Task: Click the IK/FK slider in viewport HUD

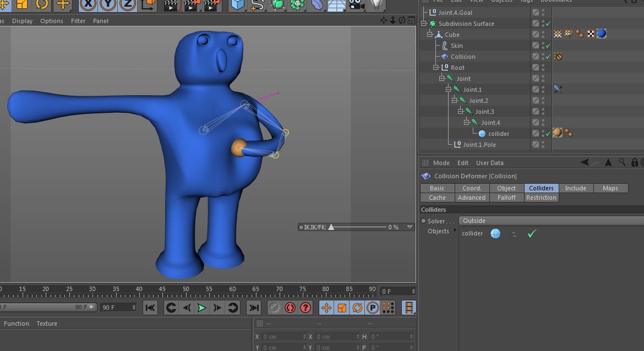Action: pyautogui.click(x=357, y=227)
